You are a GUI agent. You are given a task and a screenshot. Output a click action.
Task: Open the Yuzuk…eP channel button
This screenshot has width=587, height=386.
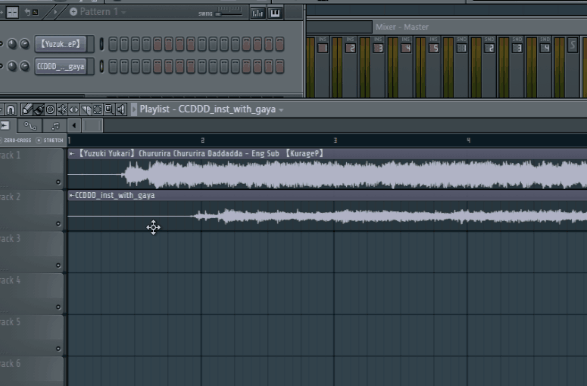[x=60, y=44]
